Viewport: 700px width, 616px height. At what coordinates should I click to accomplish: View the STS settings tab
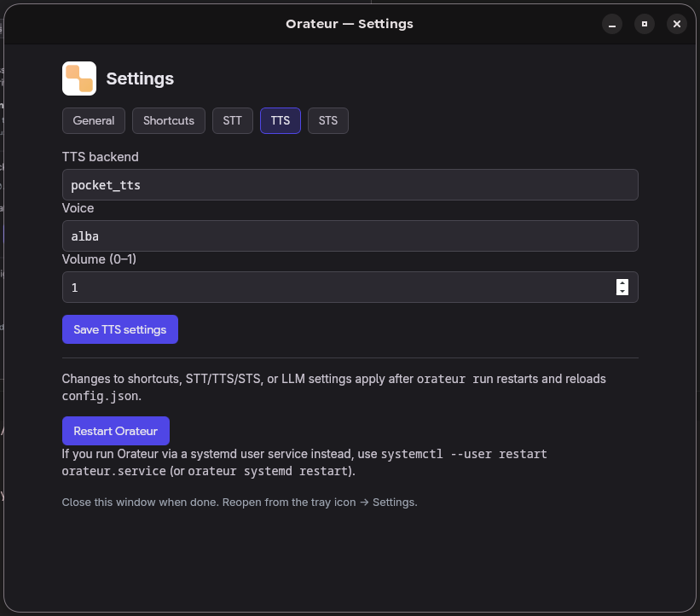tap(327, 120)
